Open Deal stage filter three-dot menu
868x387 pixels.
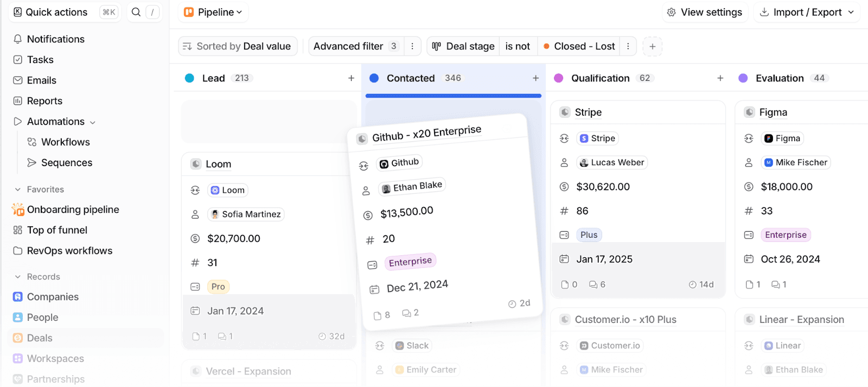628,47
